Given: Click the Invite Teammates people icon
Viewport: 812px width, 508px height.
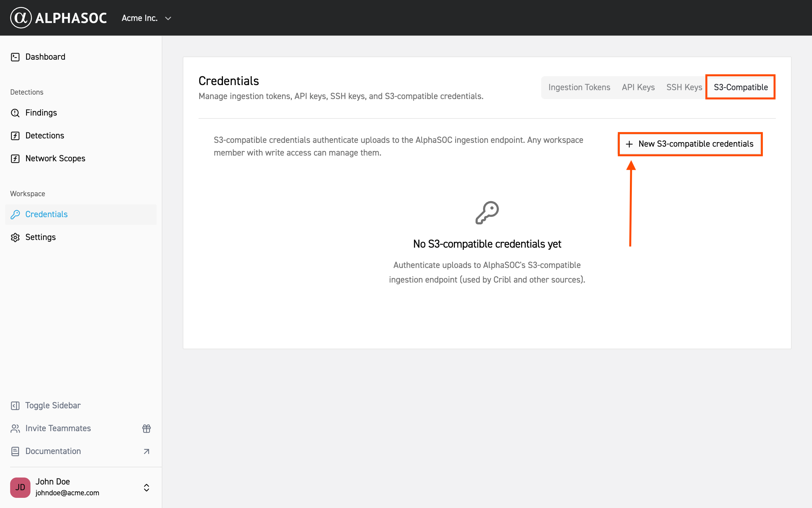Looking at the screenshot, I should pyautogui.click(x=15, y=429).
